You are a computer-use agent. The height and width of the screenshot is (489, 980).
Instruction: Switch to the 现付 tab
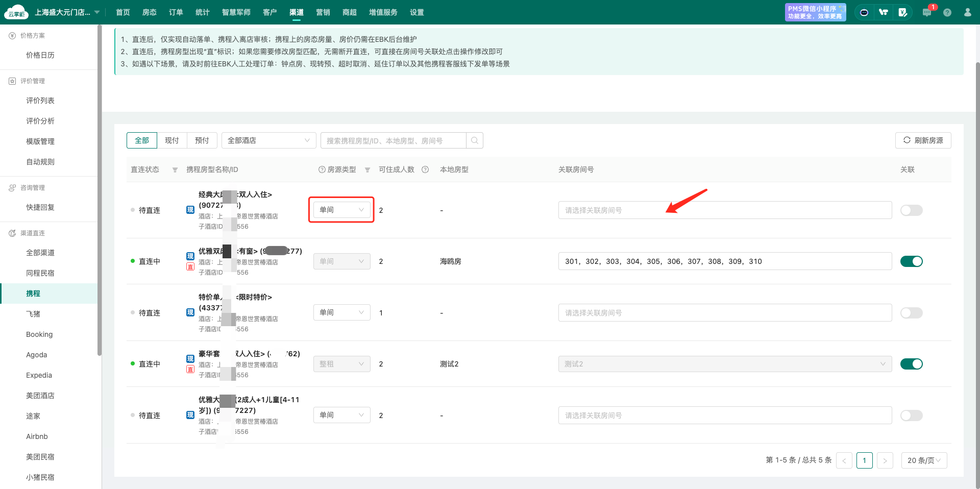tap(172, 140)
